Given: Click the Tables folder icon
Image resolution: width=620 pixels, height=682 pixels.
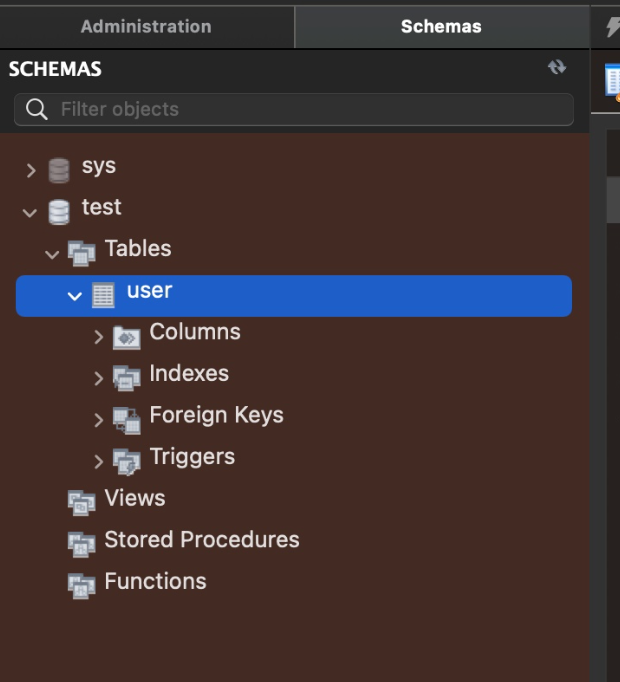Looking at the screenshot, I should [82, 252].
